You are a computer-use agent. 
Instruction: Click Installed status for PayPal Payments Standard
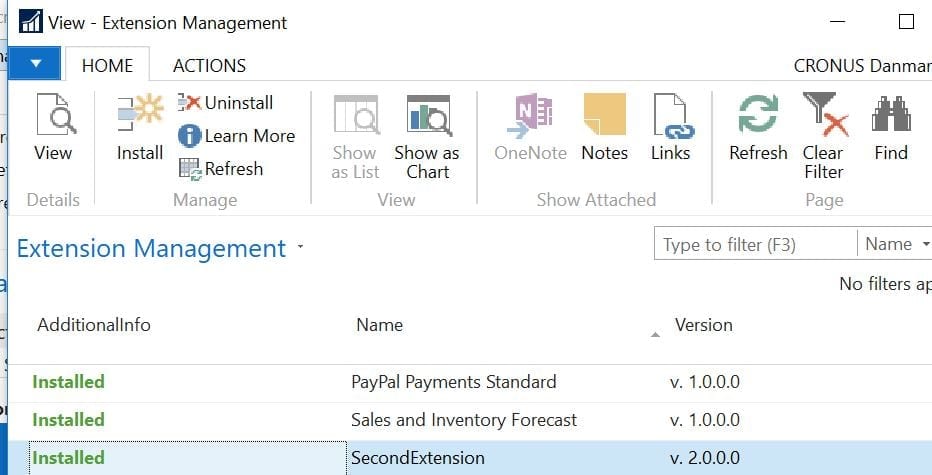[68, 382]
